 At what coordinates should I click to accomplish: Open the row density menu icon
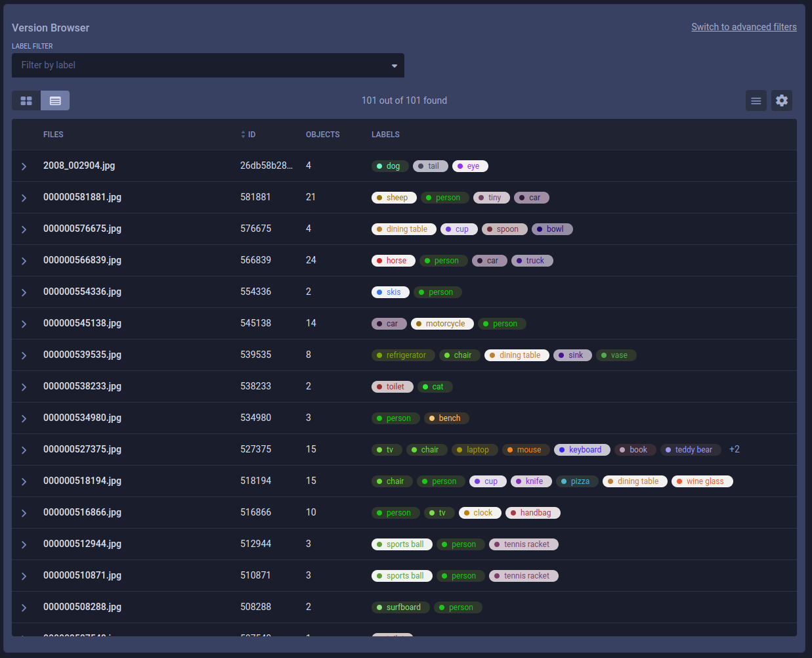coord(756,100)
